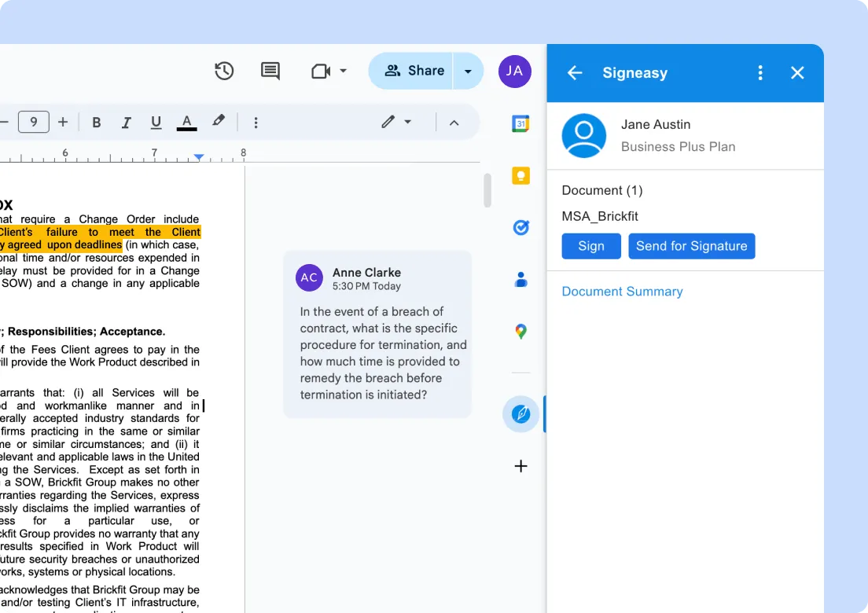Click the Share button
The height and width of the screenshot is (613, 868).
(410, 71)
